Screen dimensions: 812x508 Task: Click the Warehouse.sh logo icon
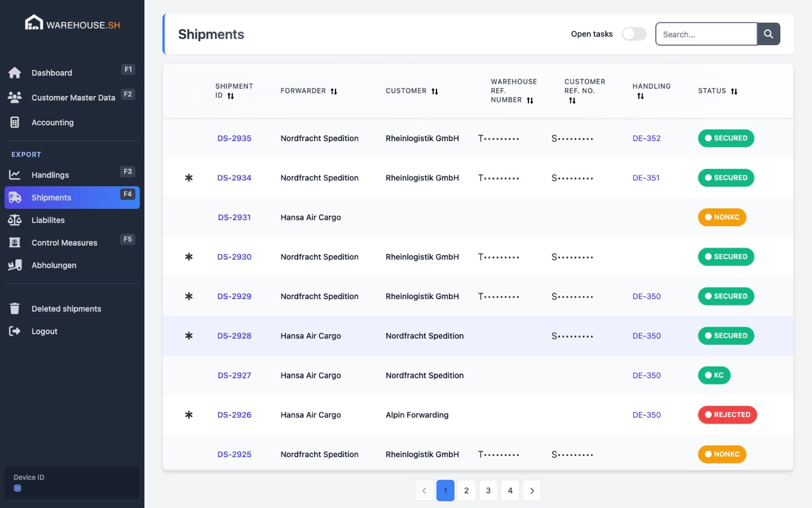point(34,23)
